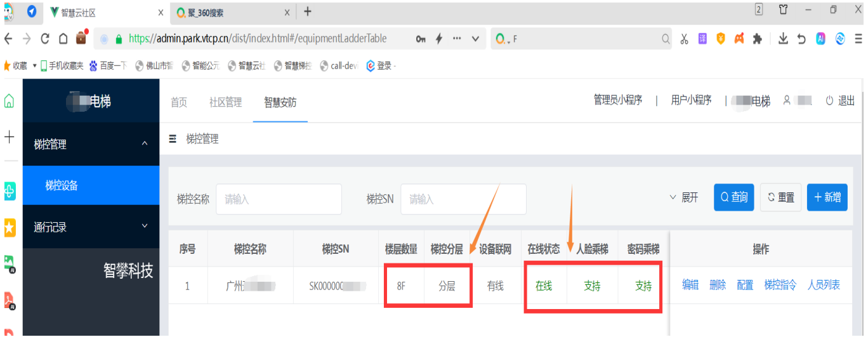Open 登录 bookmark

click(x=381, y=65)
